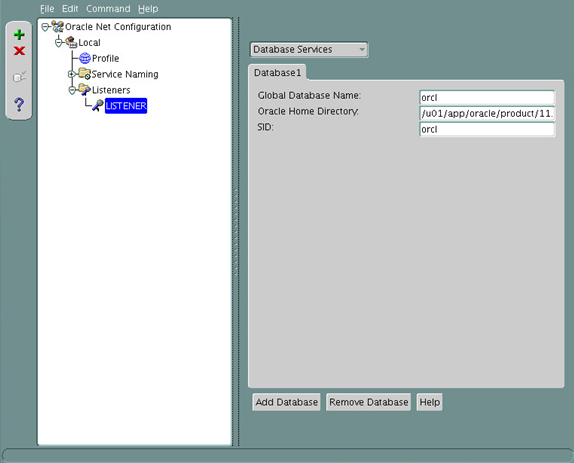Expand the Service Naming node

pyautogui.click(x=72, y=74)
